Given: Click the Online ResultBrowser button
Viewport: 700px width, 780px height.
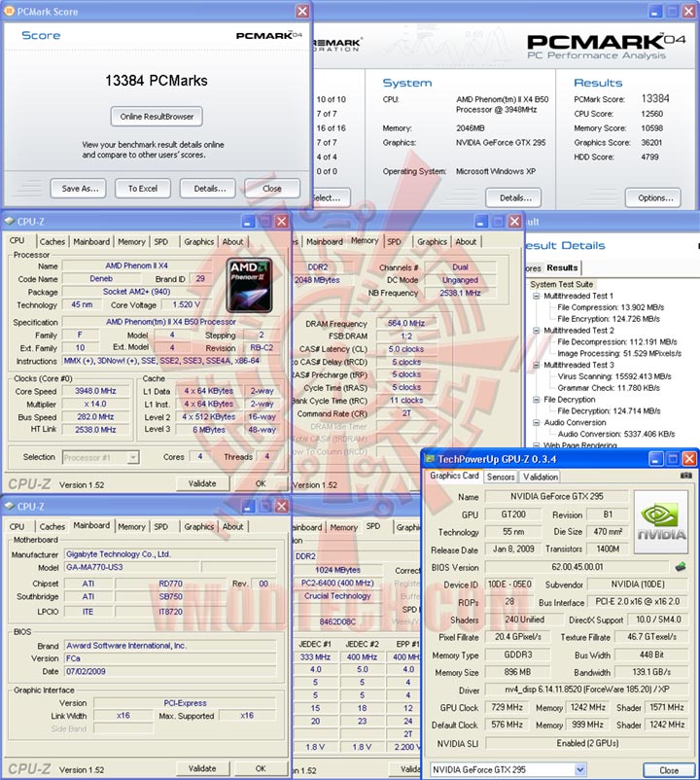Looking at the screenshot, I should [157, 117].
